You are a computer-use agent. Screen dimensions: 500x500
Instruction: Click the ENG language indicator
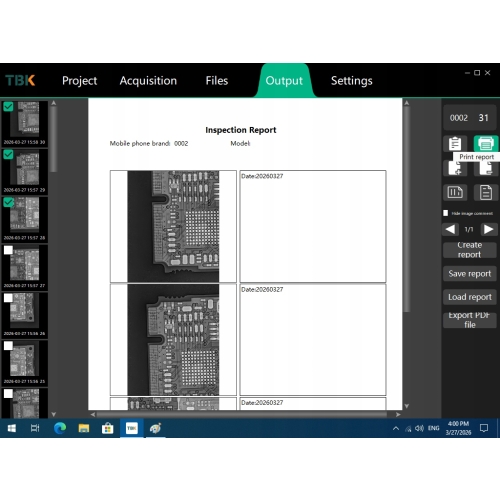(x=433, y=428)
